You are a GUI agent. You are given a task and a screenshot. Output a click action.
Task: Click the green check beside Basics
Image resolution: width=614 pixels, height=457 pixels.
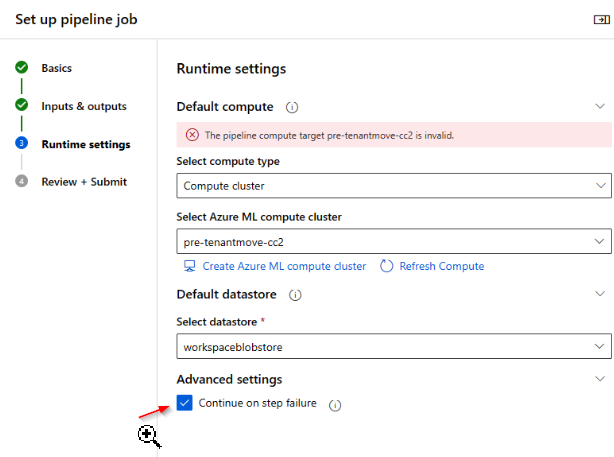(22, 67)
